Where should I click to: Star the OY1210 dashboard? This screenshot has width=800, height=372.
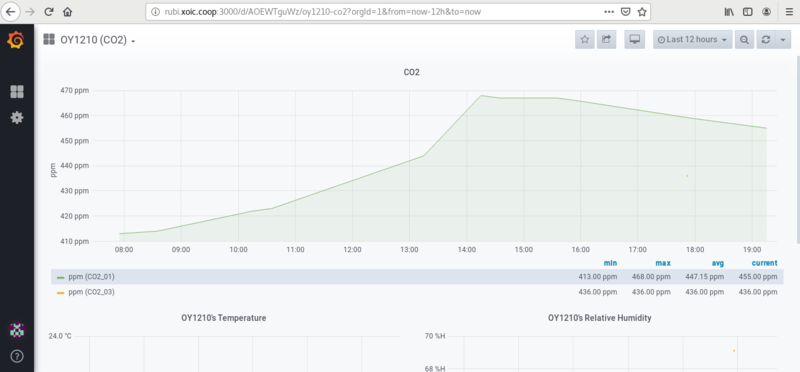coord(585,39)
